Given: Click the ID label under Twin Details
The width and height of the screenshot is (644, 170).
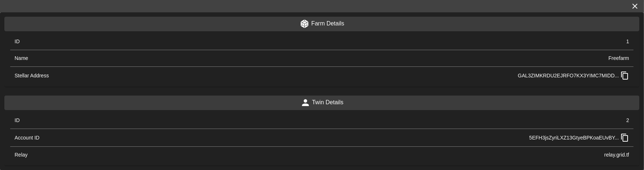Looking at the screenshot, I should click(x=17, y=120).
